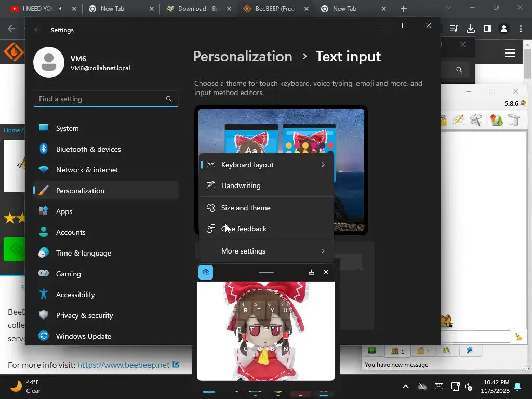Choose Give feedback in keyboard menu
The image size is (532, 399).
[x=267, y=229]
